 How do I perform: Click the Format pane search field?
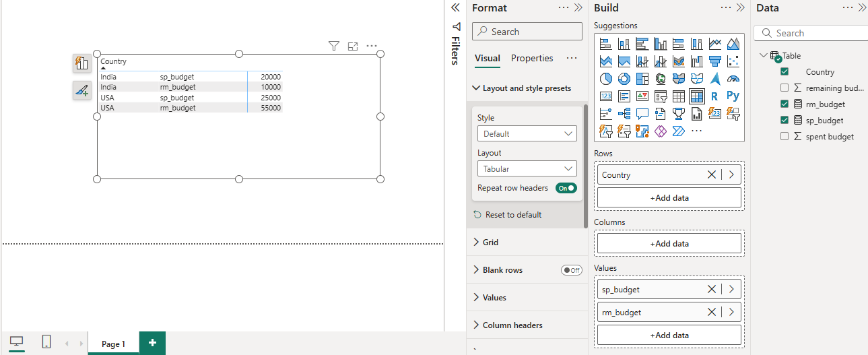pyautogui.click(x=527, y=32)
